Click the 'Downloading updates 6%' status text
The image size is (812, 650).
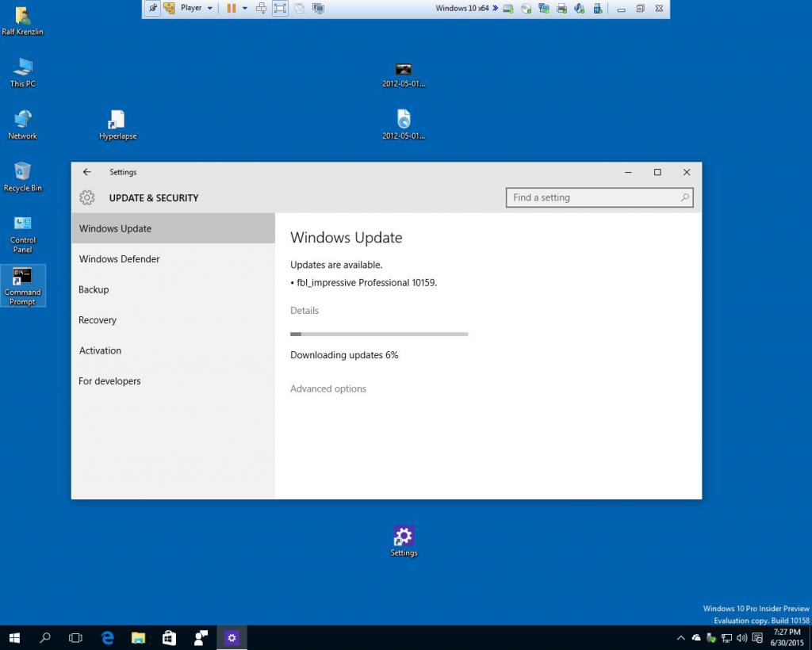[x=344, y=355]
